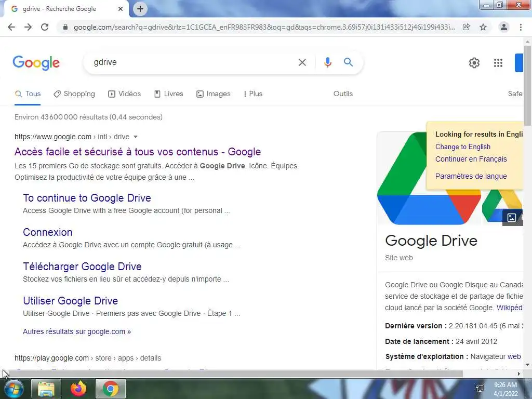The height and width of the screenshot is (399, 532).
Task: Click 'Environ 43 600 000 résultats' text
Action: [x=88, y=117]
